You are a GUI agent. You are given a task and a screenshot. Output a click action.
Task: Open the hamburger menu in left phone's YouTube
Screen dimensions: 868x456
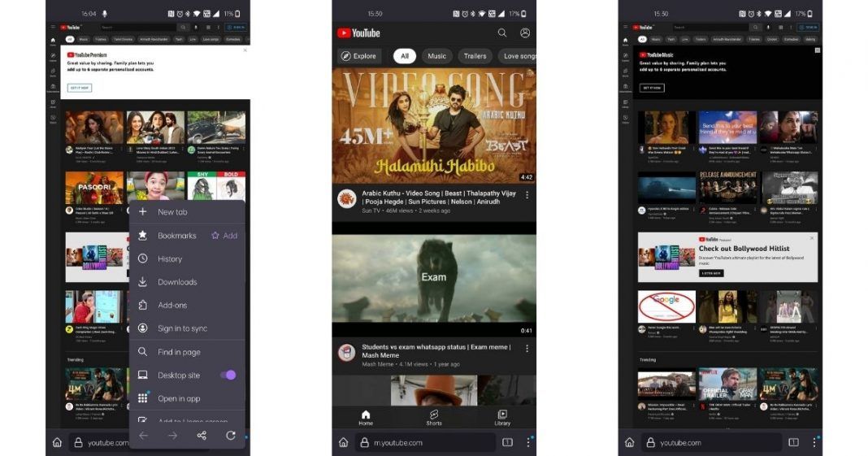coord(53,27)
